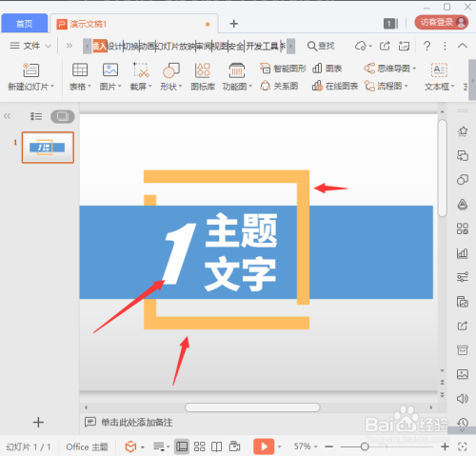
Task: Insert a table via the Table icon
Action: pos(80,69)
